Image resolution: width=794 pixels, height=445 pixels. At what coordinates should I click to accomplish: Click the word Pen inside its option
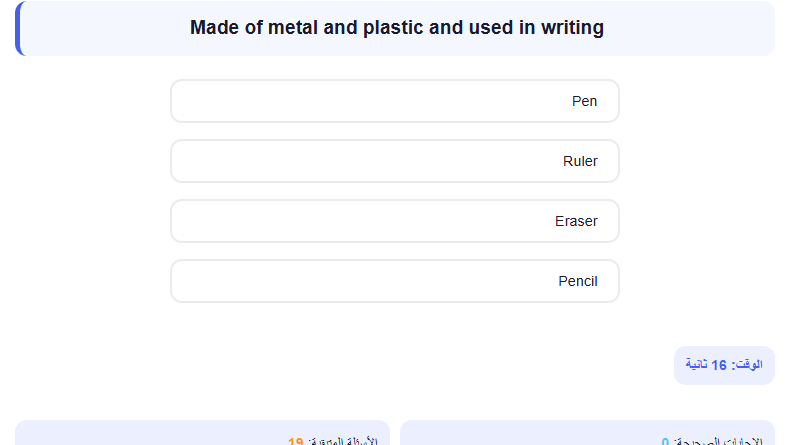click(x=584, y=101)
